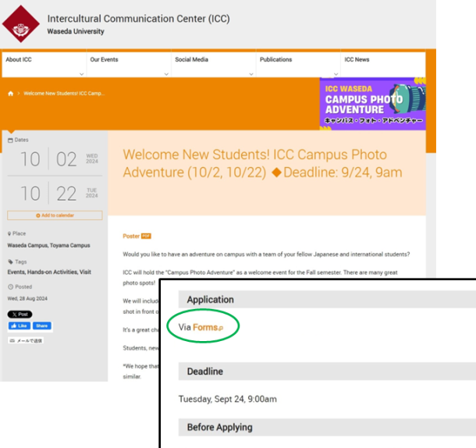The image size is (476, 448).
Task: Click the Welcome New Students event heading
Action: coord(263,163)
